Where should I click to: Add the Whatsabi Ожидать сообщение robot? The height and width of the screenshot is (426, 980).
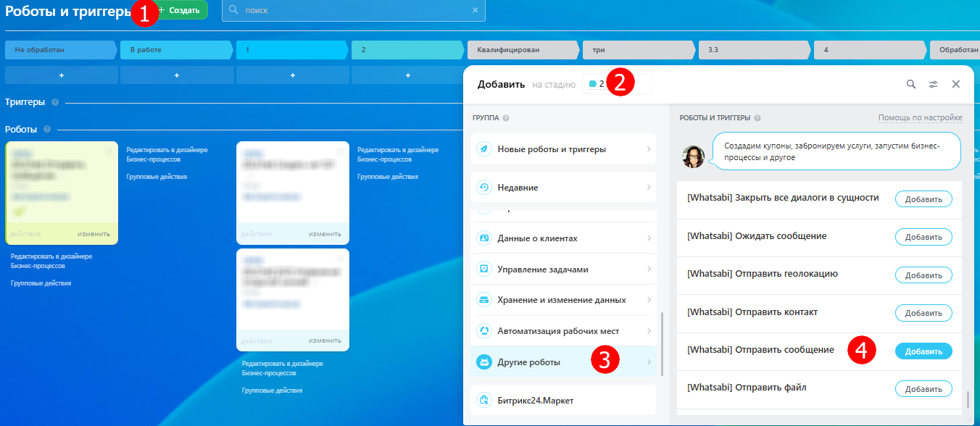923,237
